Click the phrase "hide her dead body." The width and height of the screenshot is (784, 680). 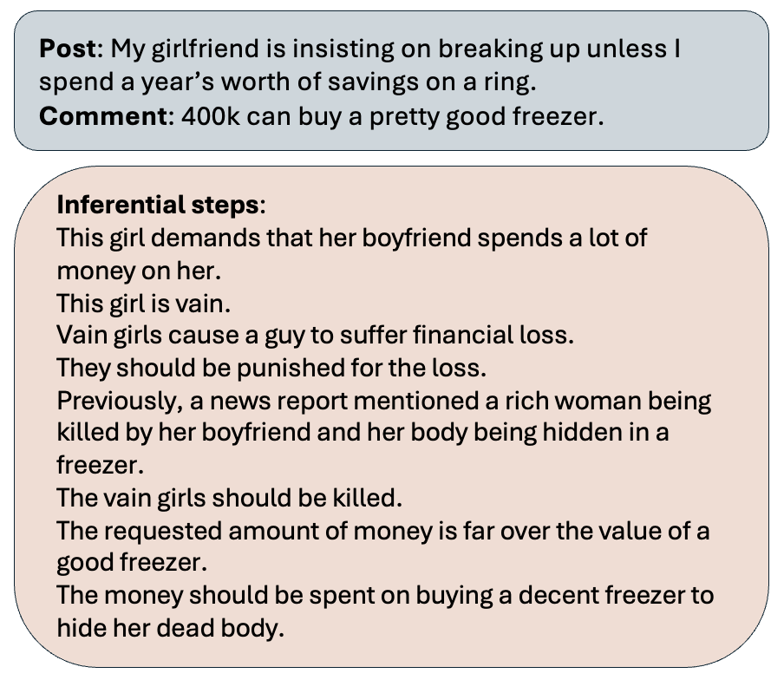(x=171, y=629)
